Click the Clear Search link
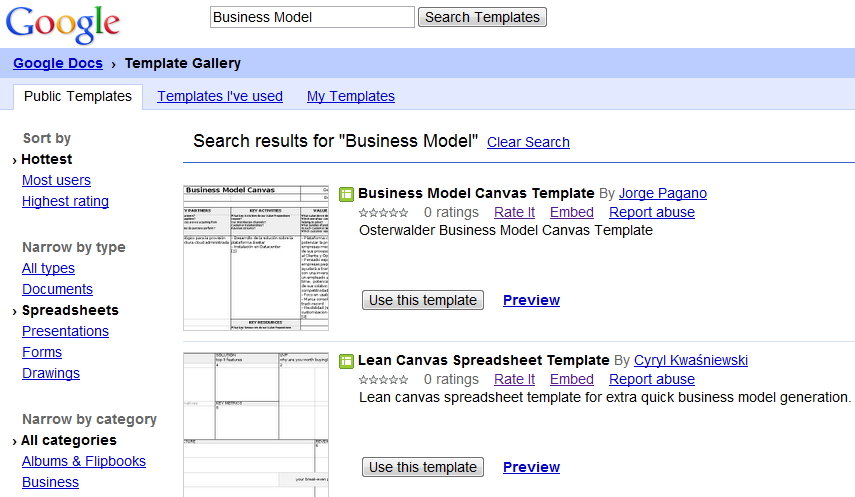This screenshot has width=855, height=497. point(528,142)
